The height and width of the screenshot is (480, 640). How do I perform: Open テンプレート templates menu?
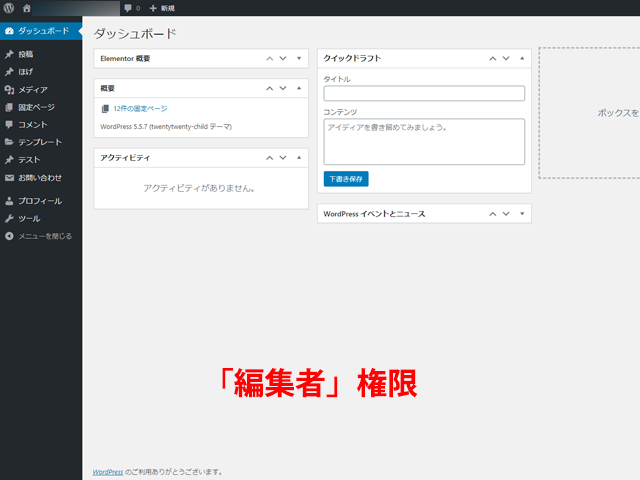click(41, 142)
